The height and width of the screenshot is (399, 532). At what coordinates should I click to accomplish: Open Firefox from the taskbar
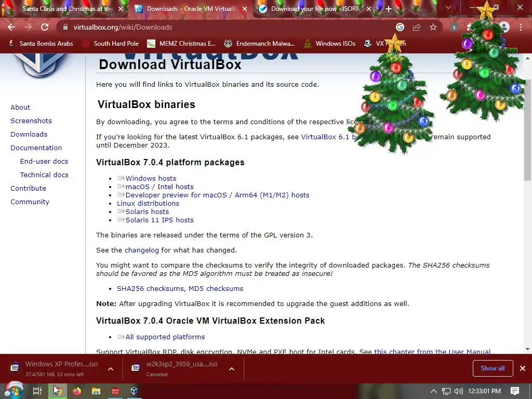(x=77, y=391)
